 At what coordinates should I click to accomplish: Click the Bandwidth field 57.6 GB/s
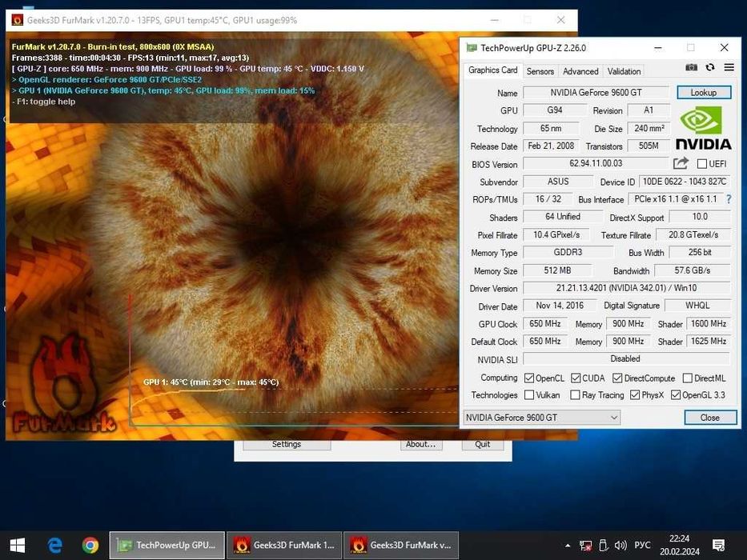tap(693, 270)
